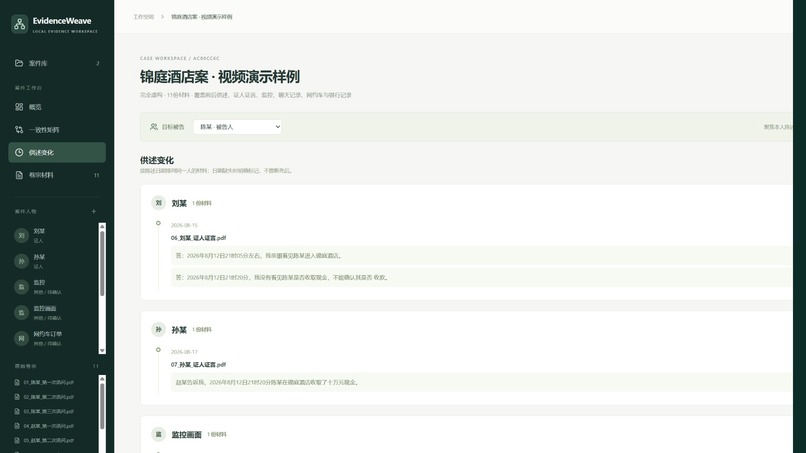Open the sidebar materials page with count 11
The width and height of the screenshot is (806, 453).
tap(57, 175)
